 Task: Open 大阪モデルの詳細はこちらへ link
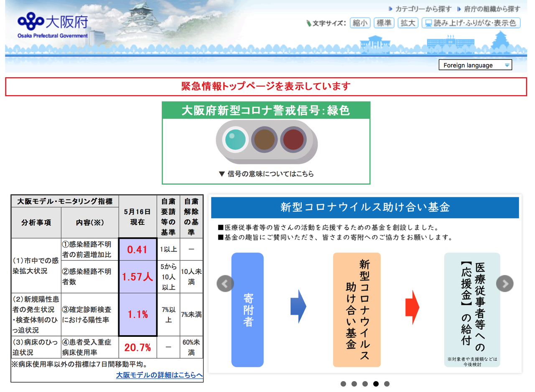159,375
